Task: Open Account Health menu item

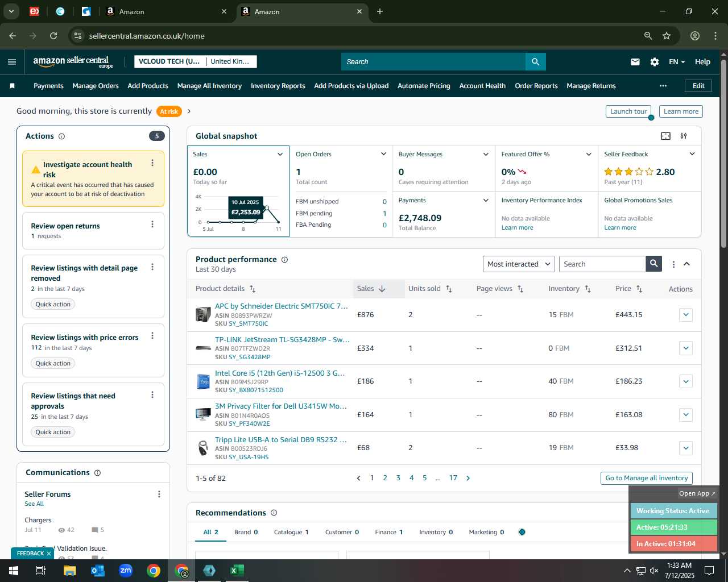Action: (x=482, y=86)
